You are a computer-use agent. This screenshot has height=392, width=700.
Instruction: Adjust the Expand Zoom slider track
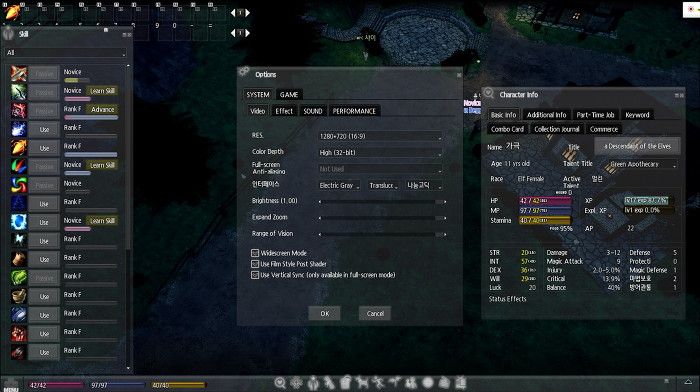(x=383, y=218)
